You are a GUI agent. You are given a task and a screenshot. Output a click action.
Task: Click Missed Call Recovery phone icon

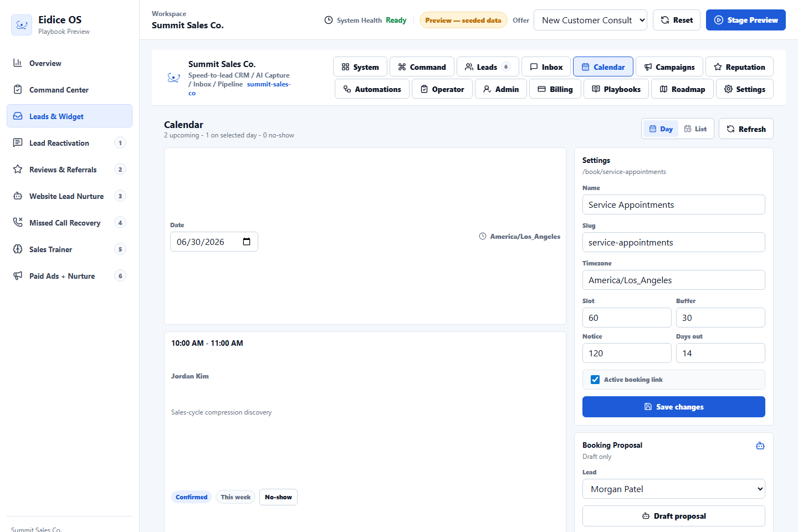point(18,222)
